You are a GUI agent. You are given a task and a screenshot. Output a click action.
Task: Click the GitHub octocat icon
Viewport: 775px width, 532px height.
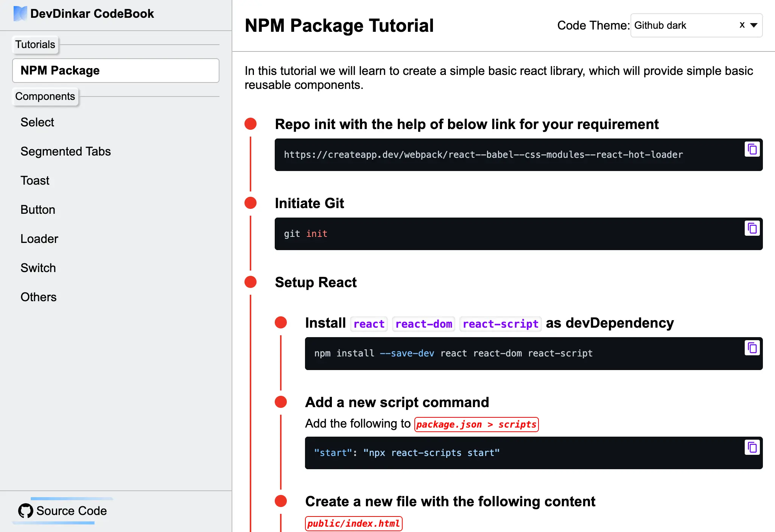pos(26,511)
